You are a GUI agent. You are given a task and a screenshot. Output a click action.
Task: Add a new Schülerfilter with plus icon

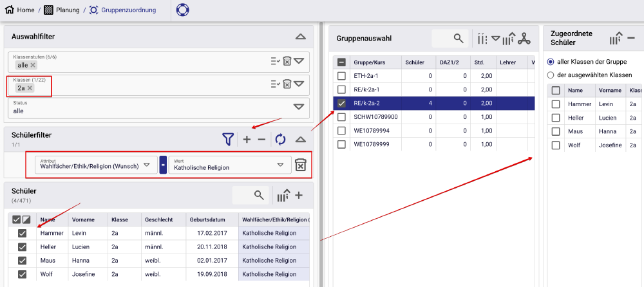coord(247,139)
